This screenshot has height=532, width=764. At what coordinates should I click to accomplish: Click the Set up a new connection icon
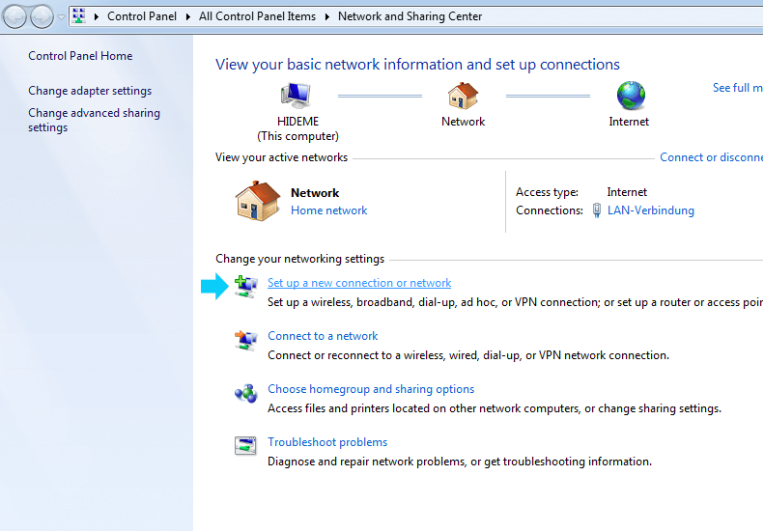[x=246, y=287]
